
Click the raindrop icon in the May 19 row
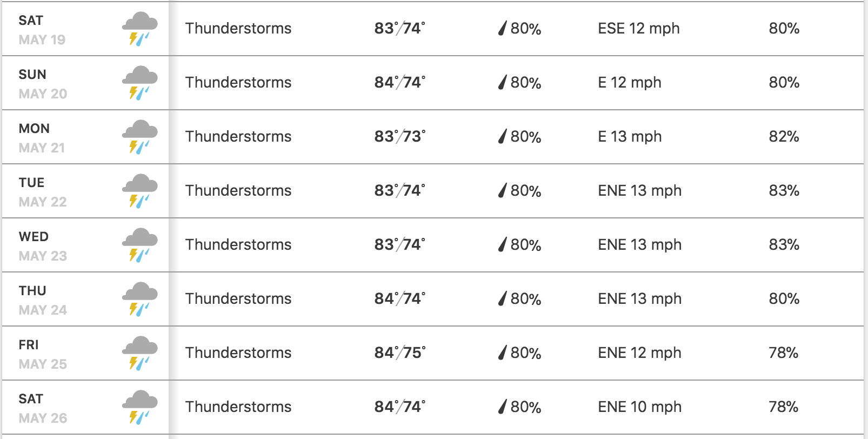[x=503, y=28]
